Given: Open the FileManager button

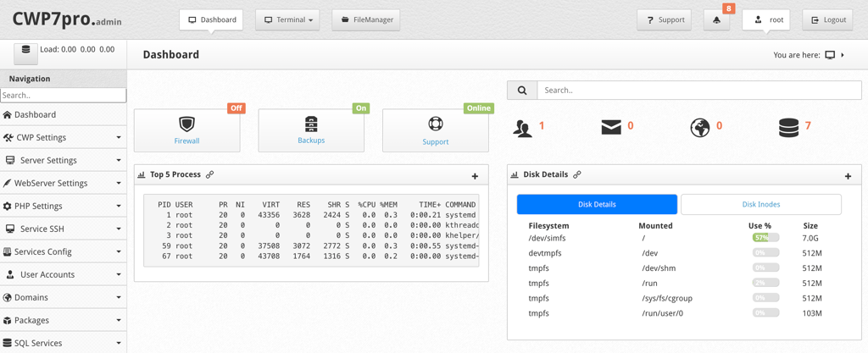Looking at the screenshot, I should pos(366,19).
